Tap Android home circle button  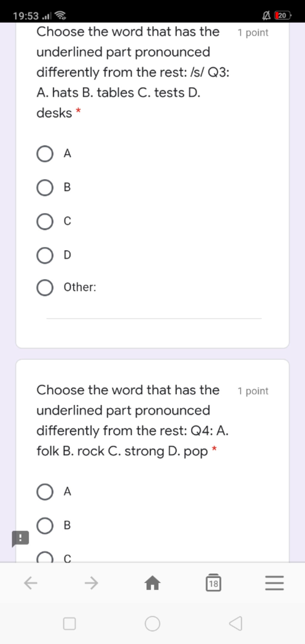pyautogui.click(x=152, y=623)
